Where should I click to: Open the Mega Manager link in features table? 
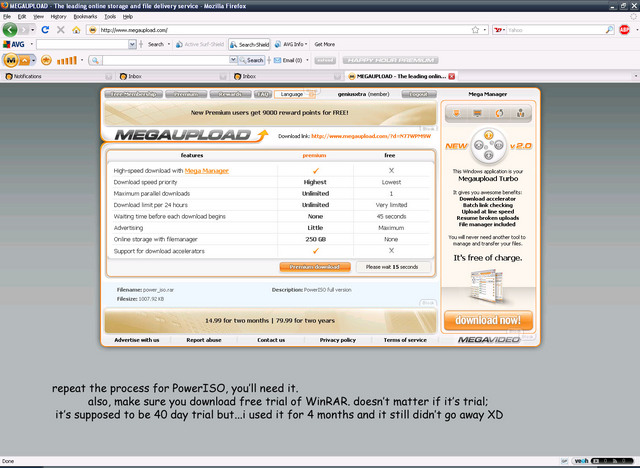[x=207, y=171]
